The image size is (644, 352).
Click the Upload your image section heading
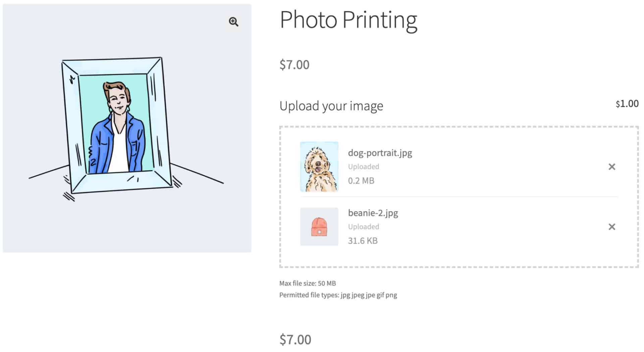tap(331, 106)
